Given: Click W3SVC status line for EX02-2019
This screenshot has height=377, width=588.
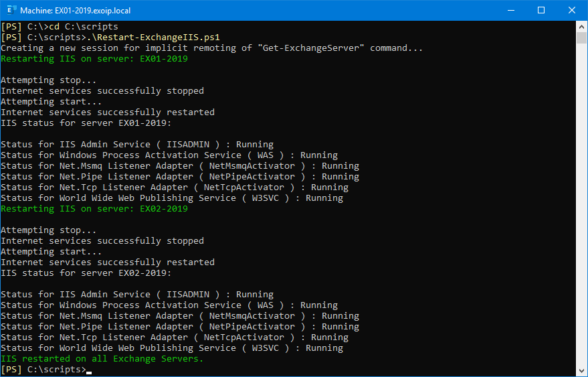Looking at the screenshot, I should point(172,348).
